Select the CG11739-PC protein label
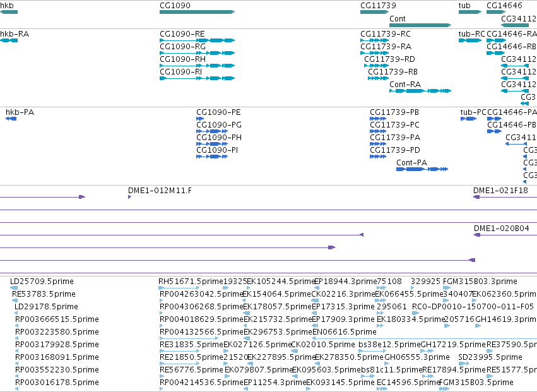This screenshot has width=537, height=392. [x=394, y=125]
